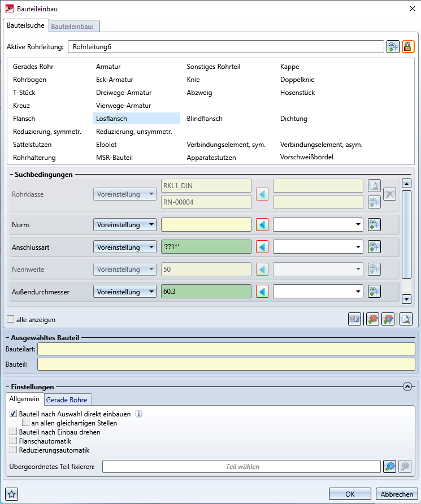Image resolution: width=421 pixels, height=504 pixels.
Task: Click the Anschlussart field containing '??1*'
Action: pos(206,247)
